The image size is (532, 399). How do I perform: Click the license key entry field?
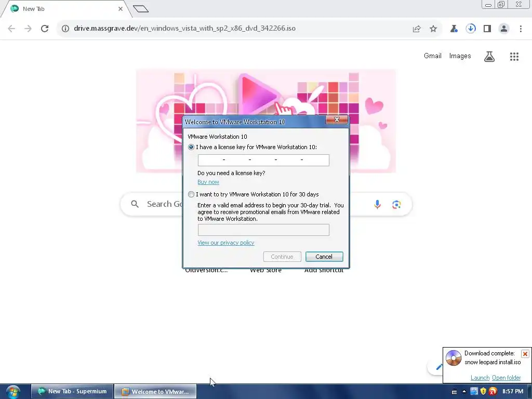click(263, 160)
